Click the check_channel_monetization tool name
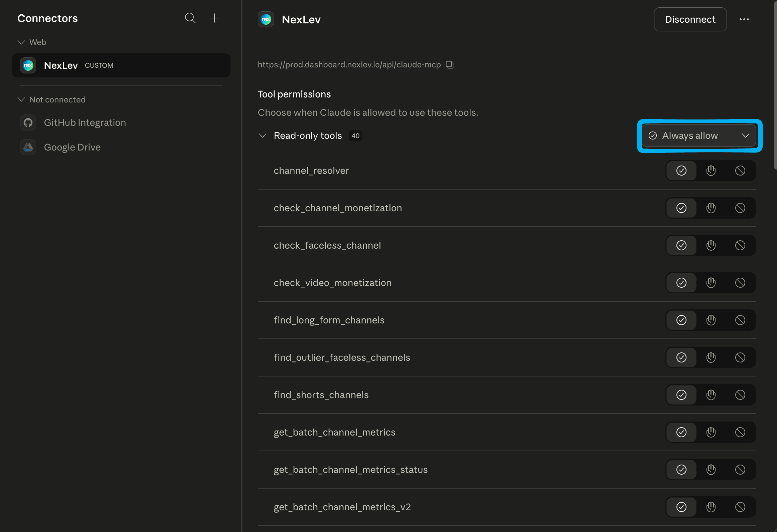This screenshot has height=532, width=777. pos(338,208)
